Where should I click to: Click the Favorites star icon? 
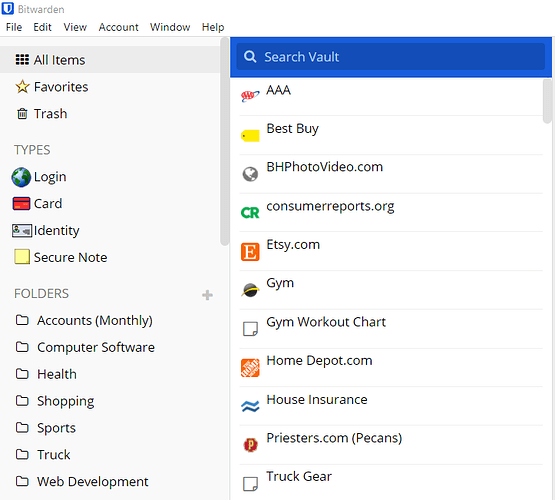pos(22,87)
